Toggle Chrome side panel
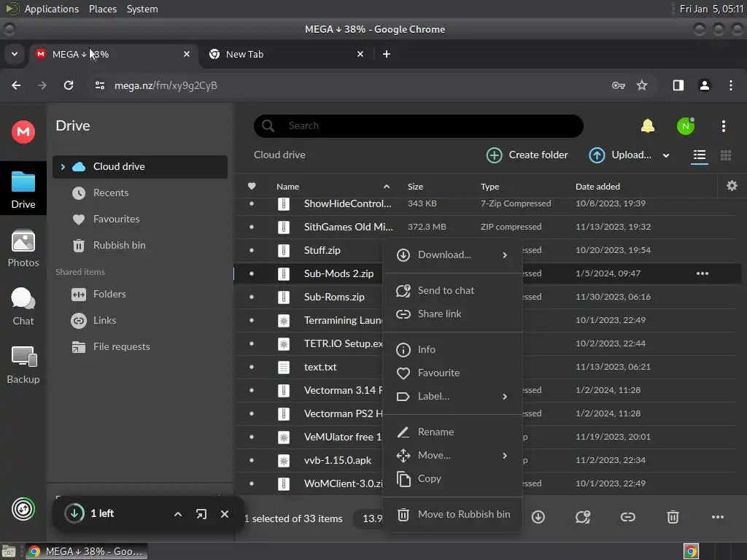Viewport: 747px width, 560px height. [678, 85]
